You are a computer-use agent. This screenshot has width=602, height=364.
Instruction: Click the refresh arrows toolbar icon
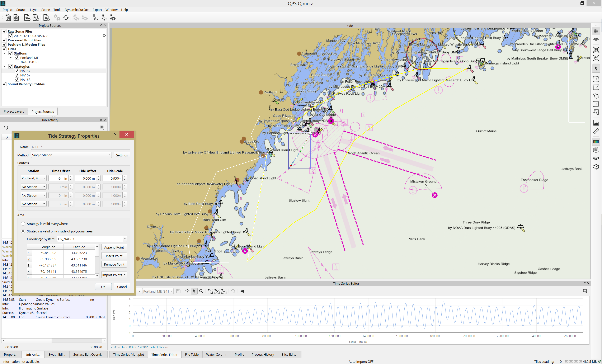pos(66,18)
